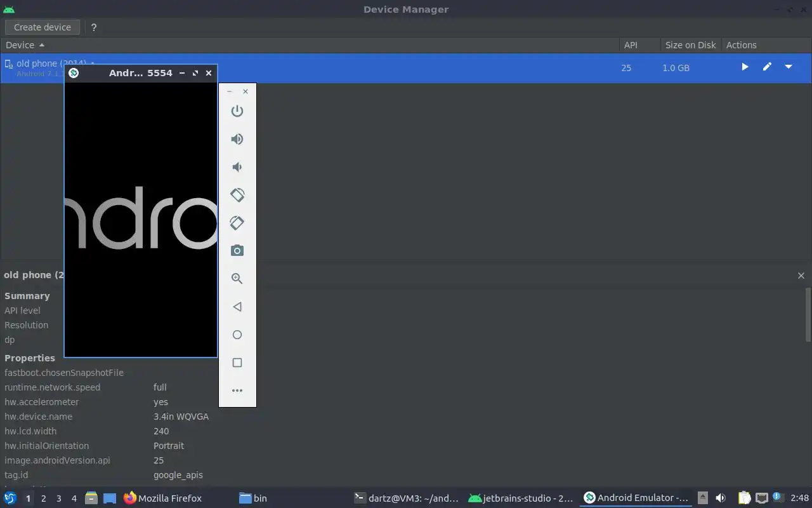Tap the emulator Back triangle button

tap(237, 307)
